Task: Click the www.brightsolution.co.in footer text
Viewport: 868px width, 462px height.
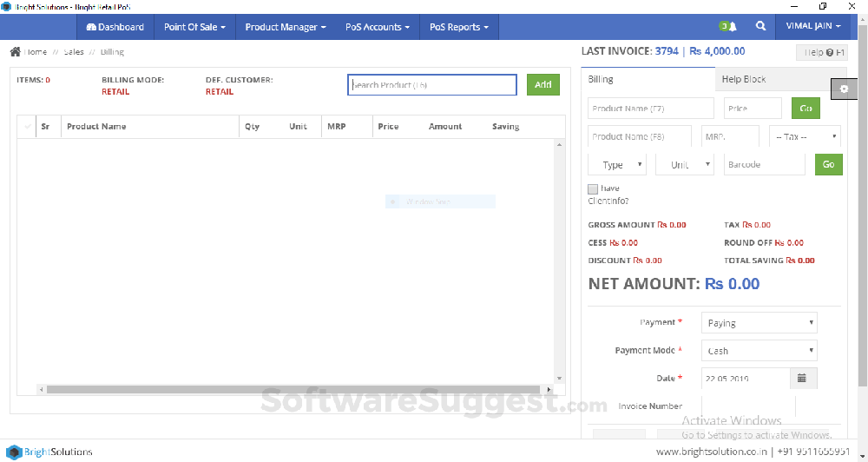Action: click(x=712, y=452)
